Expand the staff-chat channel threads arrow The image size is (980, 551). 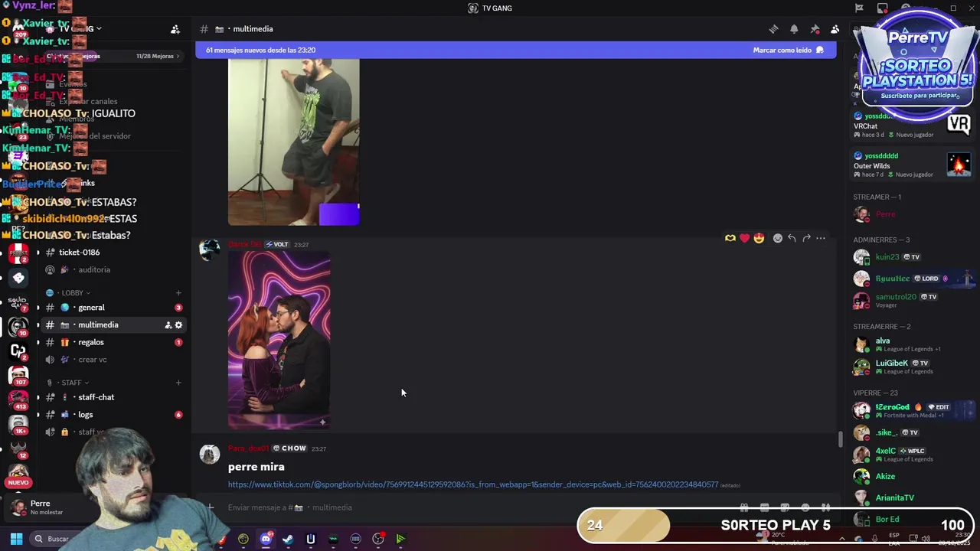(38, 397)
